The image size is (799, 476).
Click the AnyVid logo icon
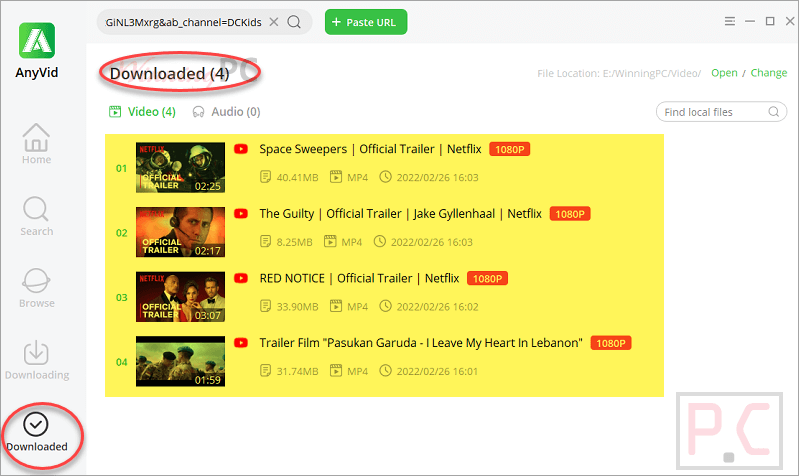(x=37, y=40)
